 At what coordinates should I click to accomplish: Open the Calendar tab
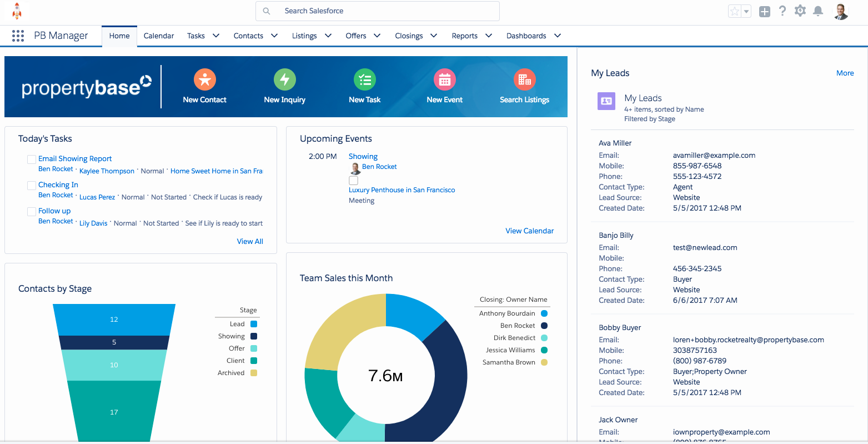pyautogui.click(x=159, y=36)
